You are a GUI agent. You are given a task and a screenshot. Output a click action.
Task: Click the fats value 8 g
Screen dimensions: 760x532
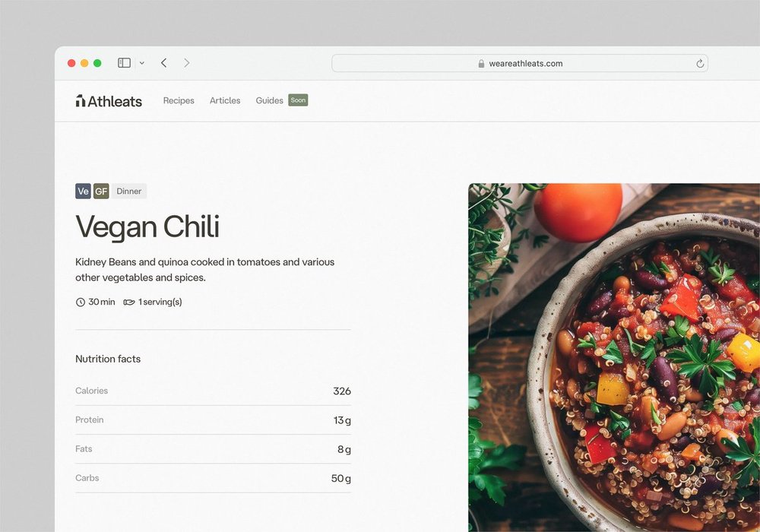point(344,449)
